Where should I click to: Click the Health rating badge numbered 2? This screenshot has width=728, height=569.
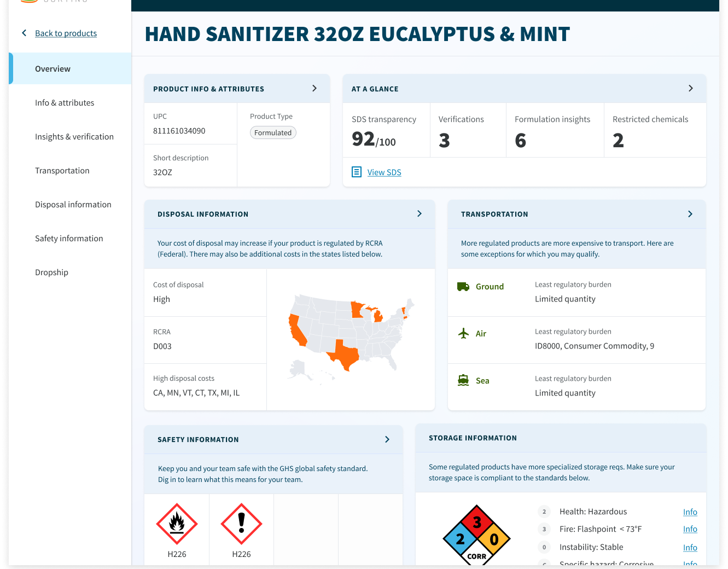click(544, 512)
